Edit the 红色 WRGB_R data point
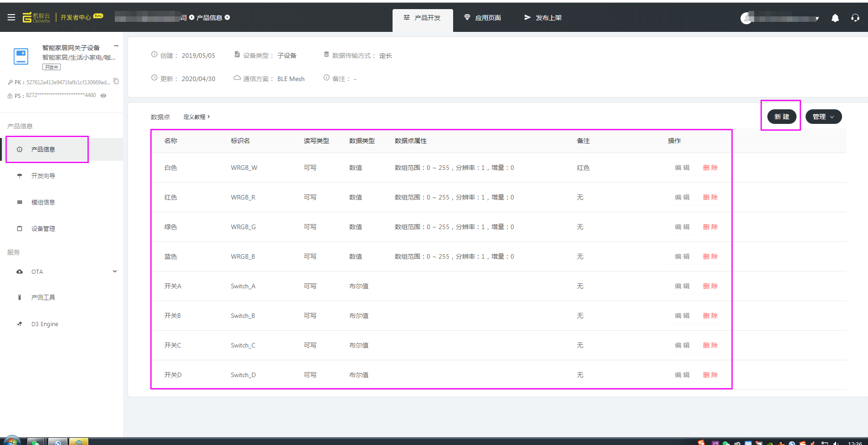Image resolution: width=868 pixels, height=445 pixels. click(682, 197)
